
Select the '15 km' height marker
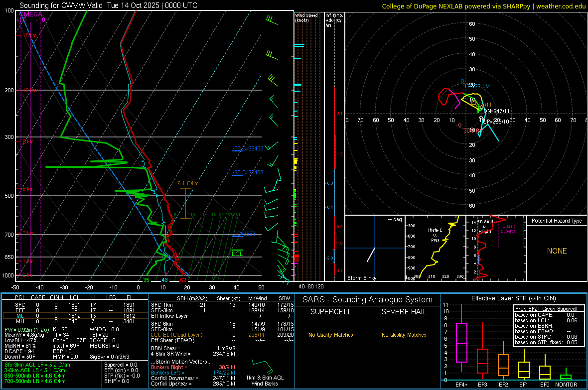[29, 36]
